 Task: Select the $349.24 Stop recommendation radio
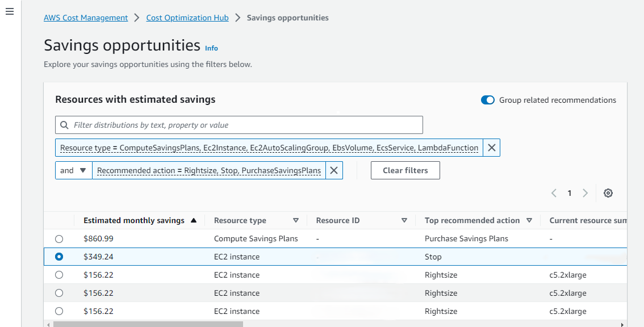59,257
